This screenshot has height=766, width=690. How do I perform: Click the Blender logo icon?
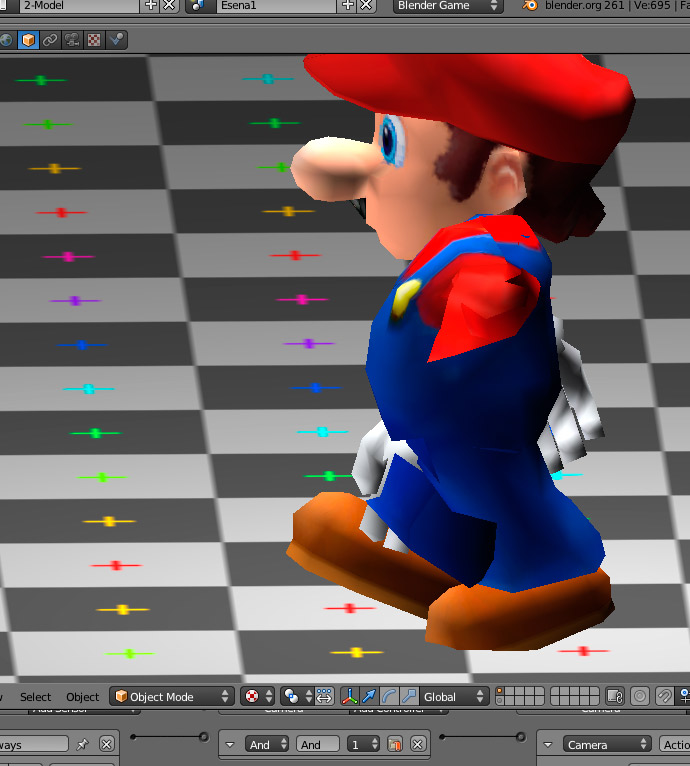coord(530,6)
